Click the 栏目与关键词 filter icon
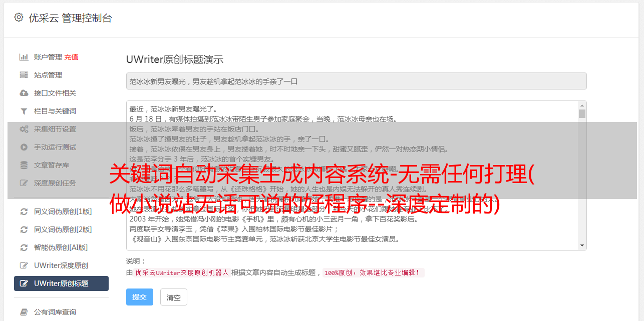The width and height of the screenshot is (644, 321). coord(24,111)
